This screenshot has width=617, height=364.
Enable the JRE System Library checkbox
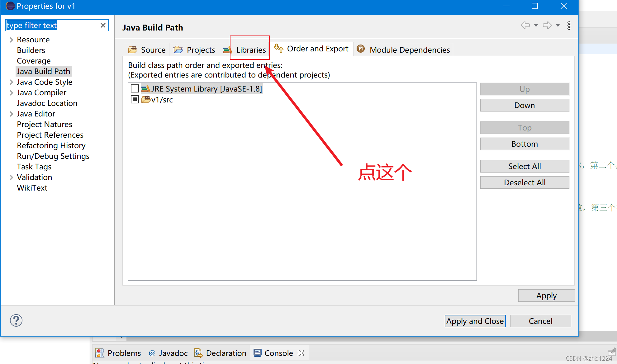(x=135, y=88)
